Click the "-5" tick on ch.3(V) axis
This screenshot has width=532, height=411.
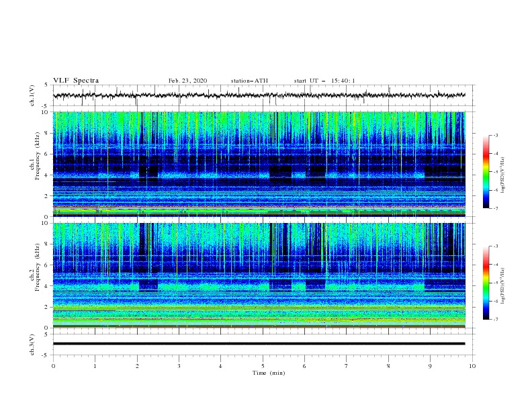(46, 355)
